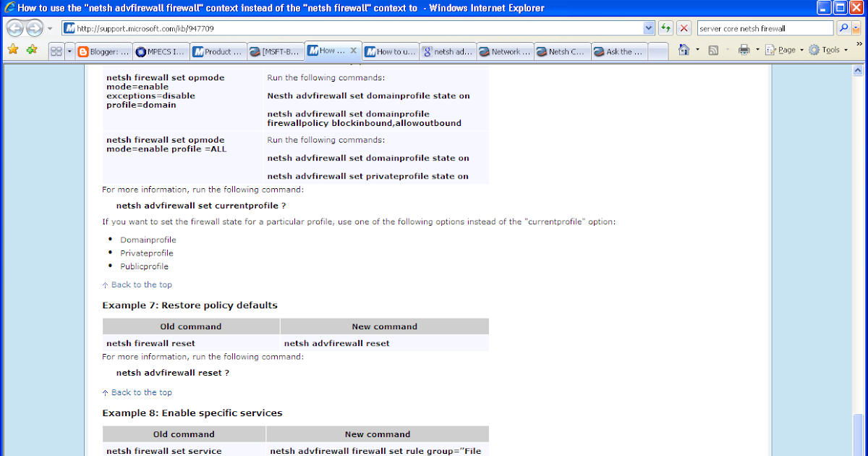The width and height of the screenshot is (868, 456).
Task: Click the Back navigation arrow
Action: coord(15,29)
